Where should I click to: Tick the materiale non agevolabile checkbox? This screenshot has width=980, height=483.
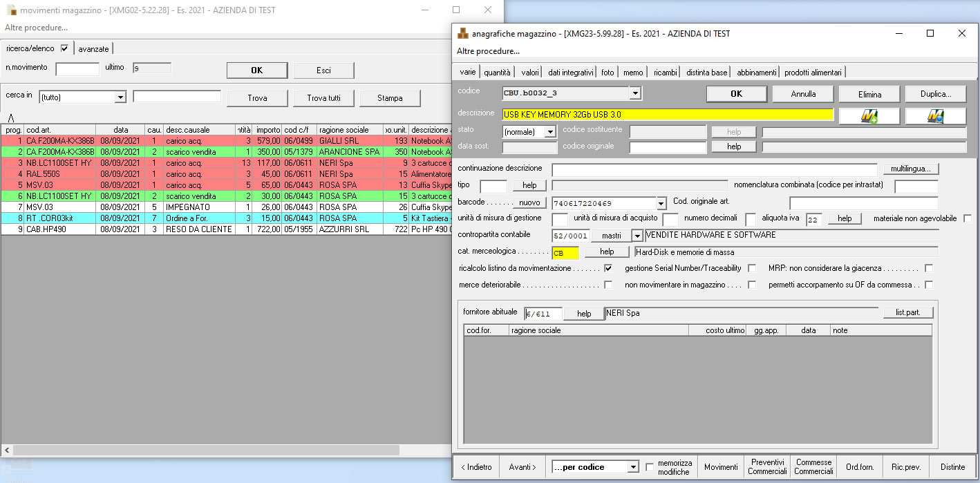tap(968, 218)
